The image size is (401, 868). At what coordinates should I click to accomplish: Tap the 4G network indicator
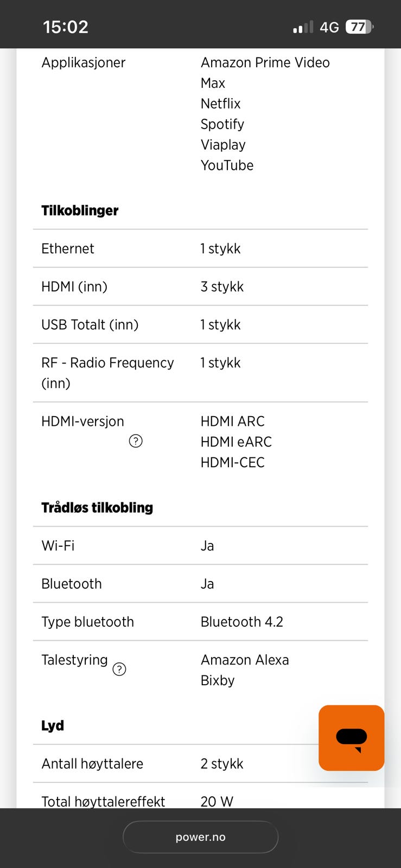pyautogui.click(x=329, y=27)
